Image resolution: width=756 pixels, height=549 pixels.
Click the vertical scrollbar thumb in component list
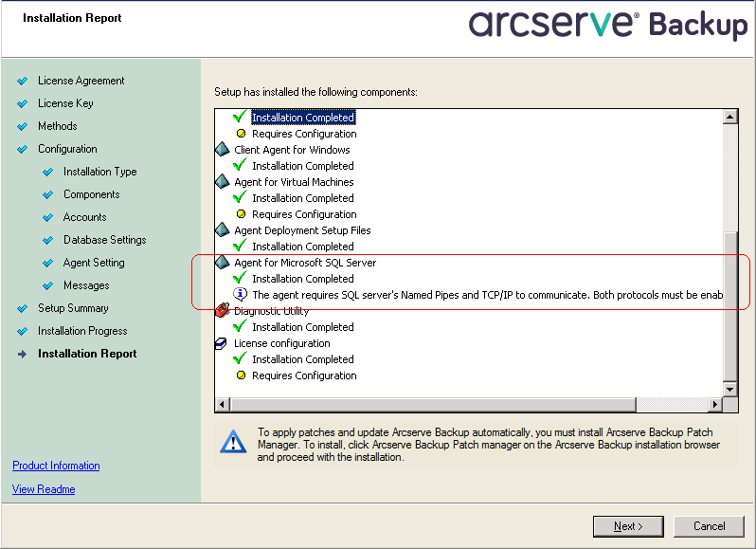[x=730, y=306]
